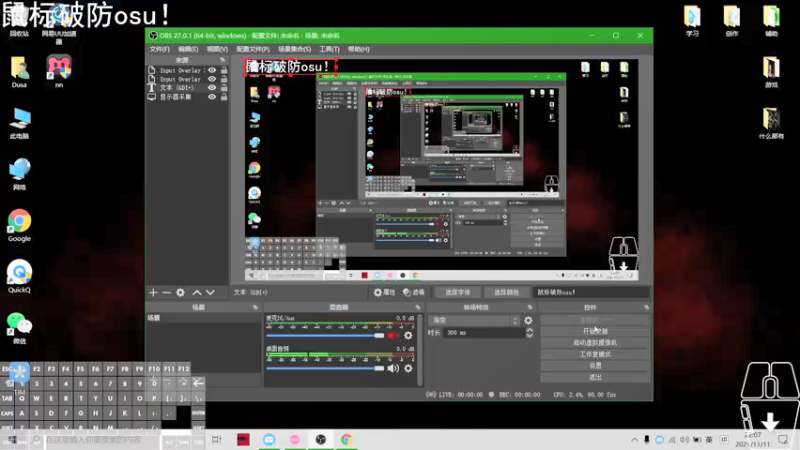Mute the microphone/Aux speaker icon
This screenshot has height=450, width=800.
[x=393, y=335]
